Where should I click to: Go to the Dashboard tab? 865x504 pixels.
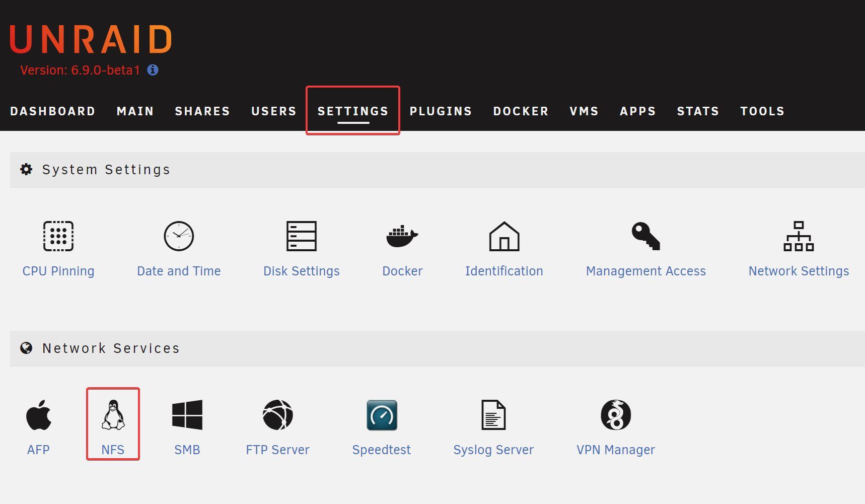point(53,111)
